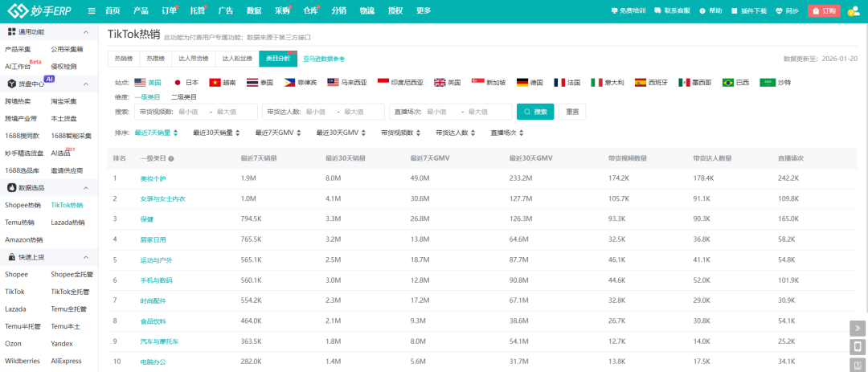Select the 英国 UK flag site
Image resolution: width=868 pixels, height=372 pixels.
pyautogui.click(x=448, y=83)
